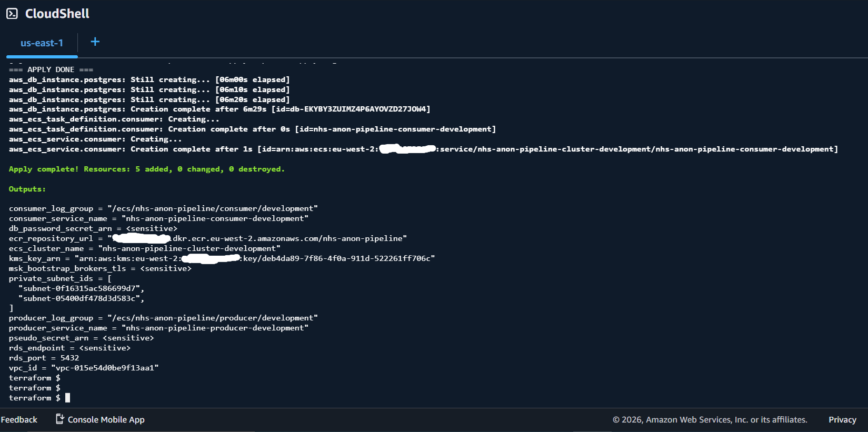Click the Console Mobile App icon

tap(60, 419)
